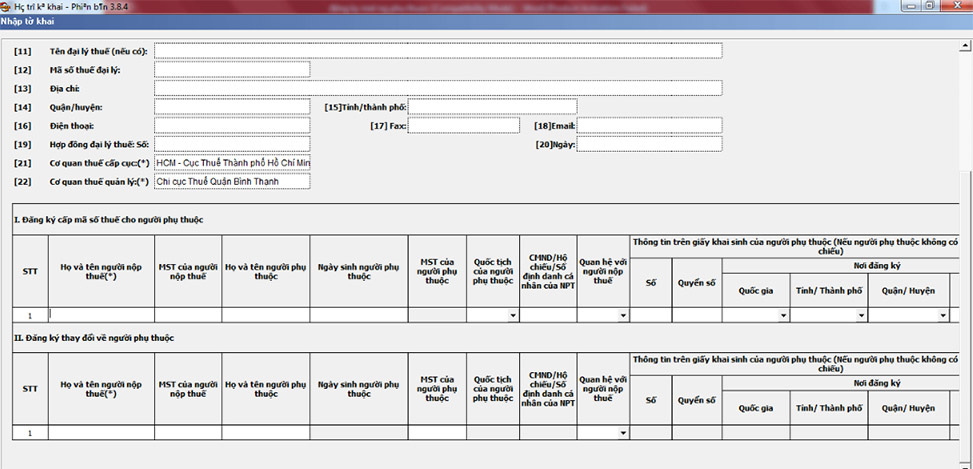Open the Quốc gia dropdown in section I
Image resolution: width=973 pixels, height=469 pixels.
tap(784, 315)
